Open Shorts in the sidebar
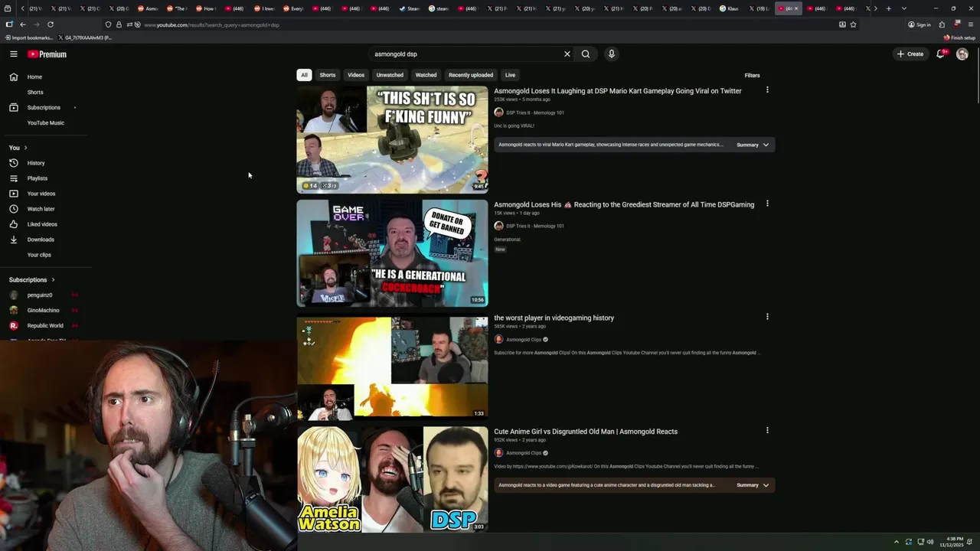The height and width of the screenshot is (551, 980). click(35, 92)
